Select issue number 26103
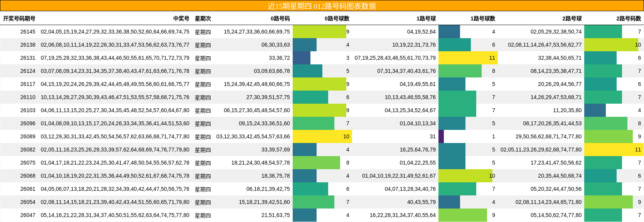Viewport: 644px width, 222px height. [x=28, y=110]
